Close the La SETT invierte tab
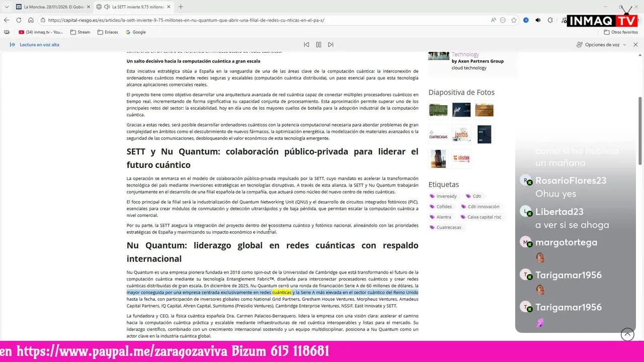 [169, 7]
